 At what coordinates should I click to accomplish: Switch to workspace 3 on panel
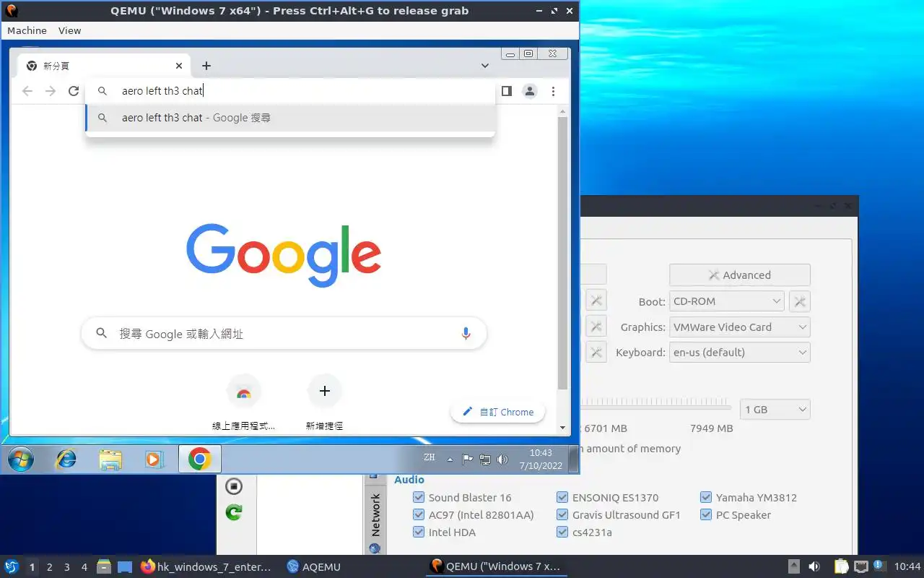point(66,567)
